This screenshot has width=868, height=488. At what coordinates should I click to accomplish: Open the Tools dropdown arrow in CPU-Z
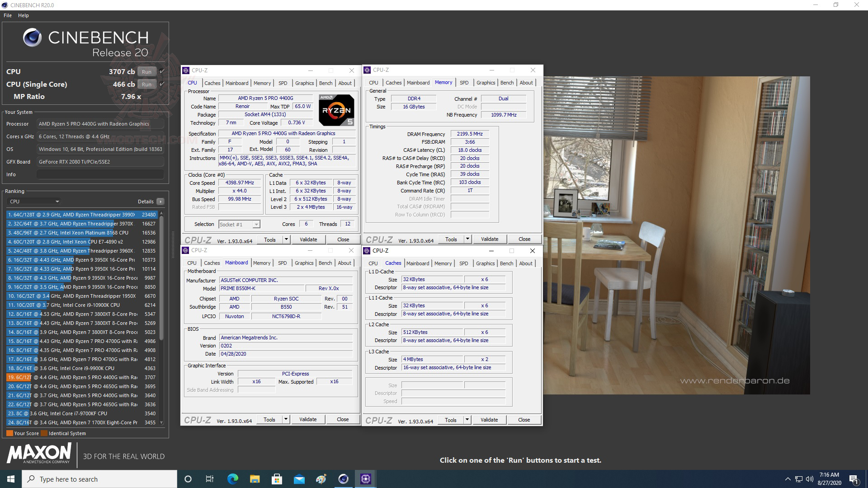[286, 239]
